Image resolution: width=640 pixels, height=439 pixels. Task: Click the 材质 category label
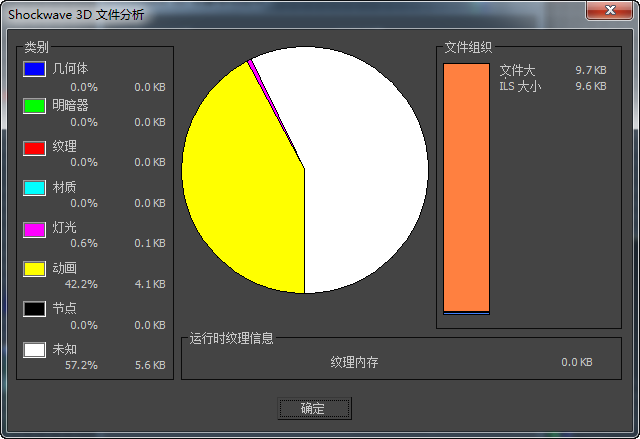64,187
